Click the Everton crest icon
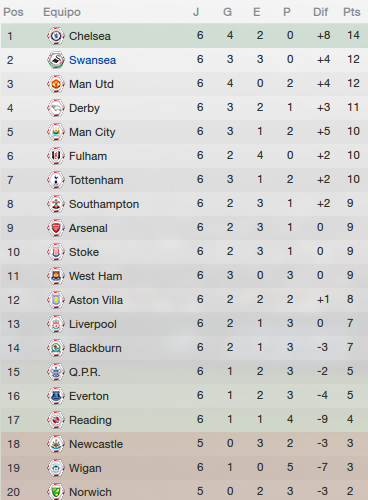 tap(56, 396)
